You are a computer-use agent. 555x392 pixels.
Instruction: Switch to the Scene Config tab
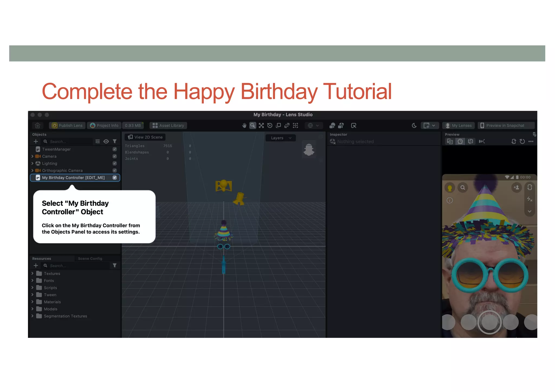[90, 259]
